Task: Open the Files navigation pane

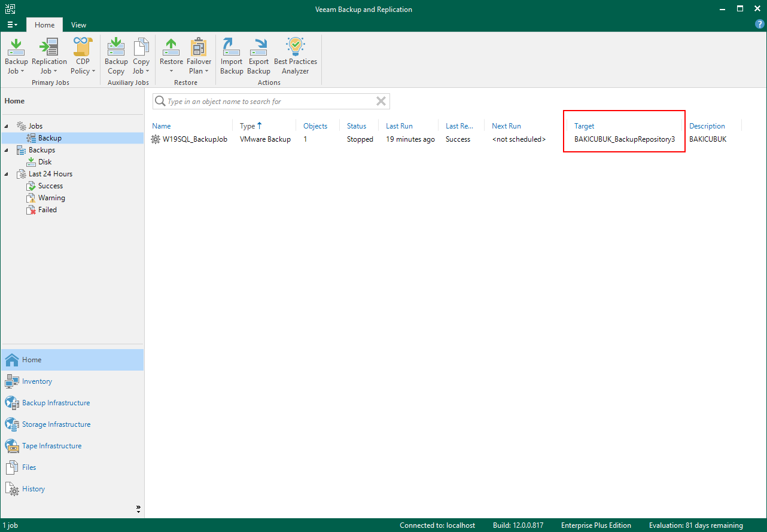Action: pos(72,467)
